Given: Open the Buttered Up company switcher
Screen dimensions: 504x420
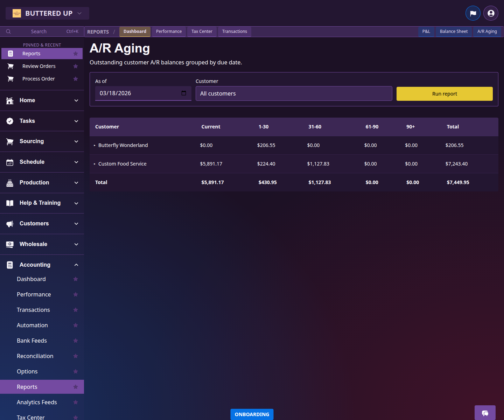Looking at the screenshot, I should [48, 13].
